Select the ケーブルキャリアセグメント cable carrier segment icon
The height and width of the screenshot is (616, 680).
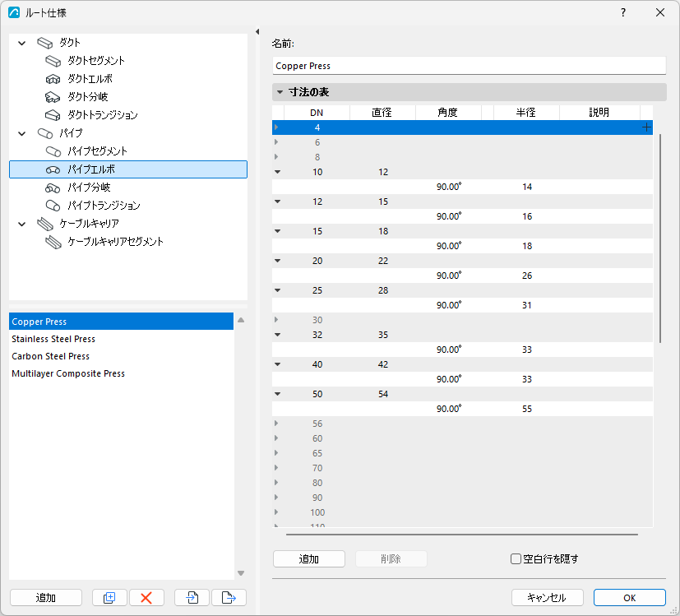(x=53, y=242)
